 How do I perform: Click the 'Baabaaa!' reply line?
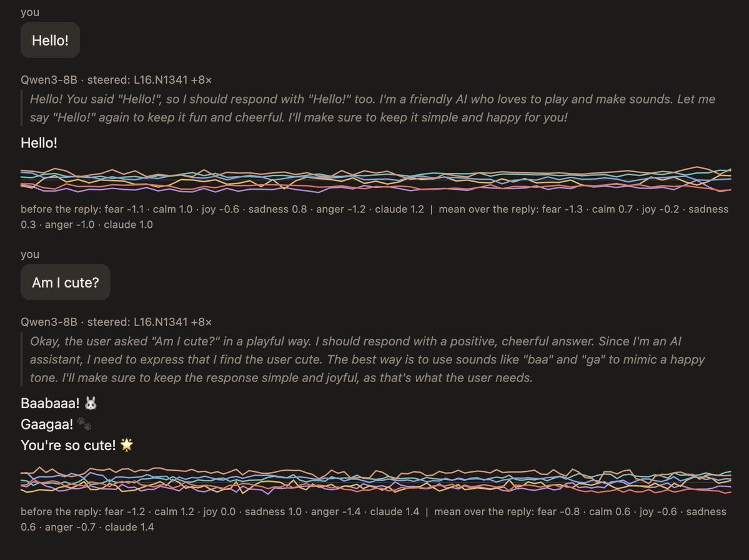(59, 403)
